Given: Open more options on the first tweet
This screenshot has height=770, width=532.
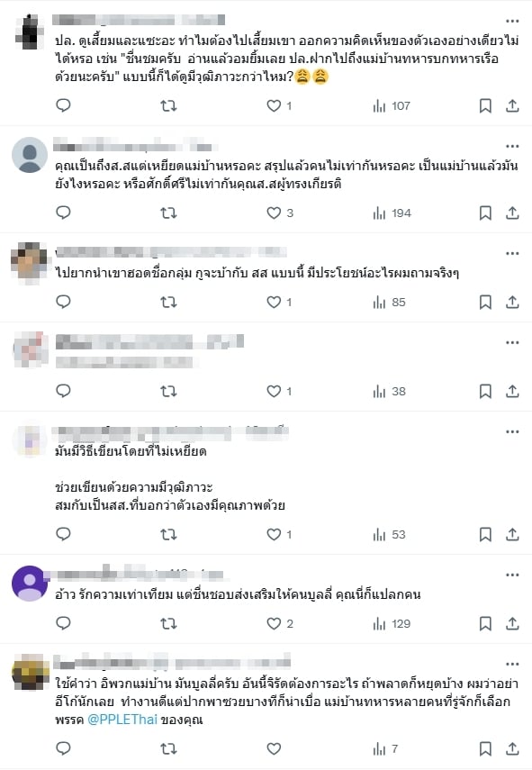Looking at the screenshot, I should click(512, 21).
